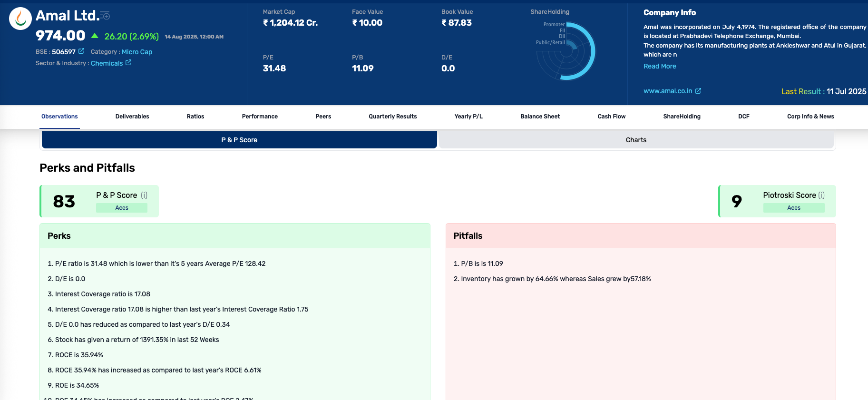
Task: Open BSE 506597 external link icon
Action: tap(81, 51)
